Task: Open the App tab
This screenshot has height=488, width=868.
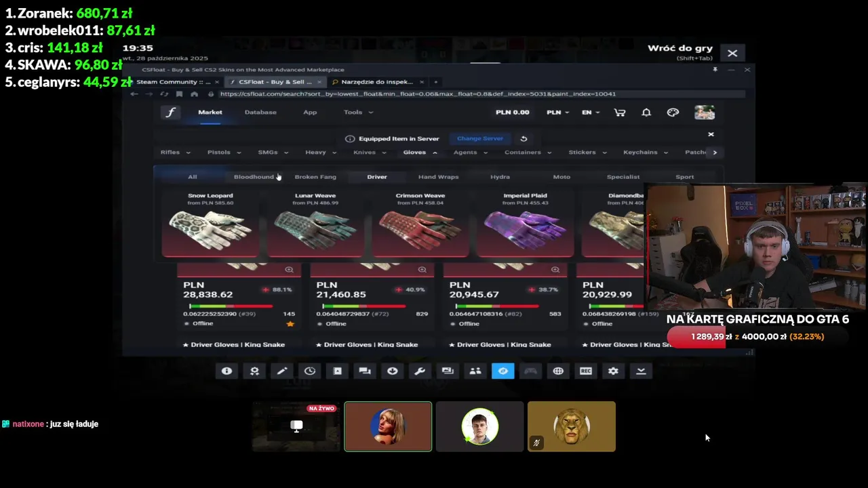Action: click(310, 113)
